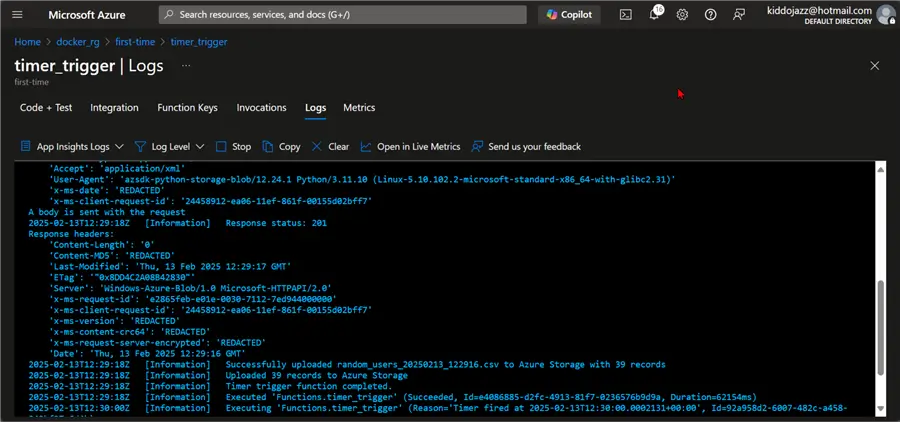Focus the Search resources search box
900x422 pixels.
[x=343, y=15]
